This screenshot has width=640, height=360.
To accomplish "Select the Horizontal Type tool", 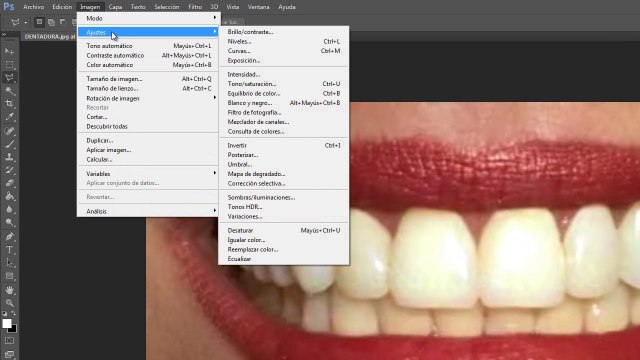I will tap(9, 249).
